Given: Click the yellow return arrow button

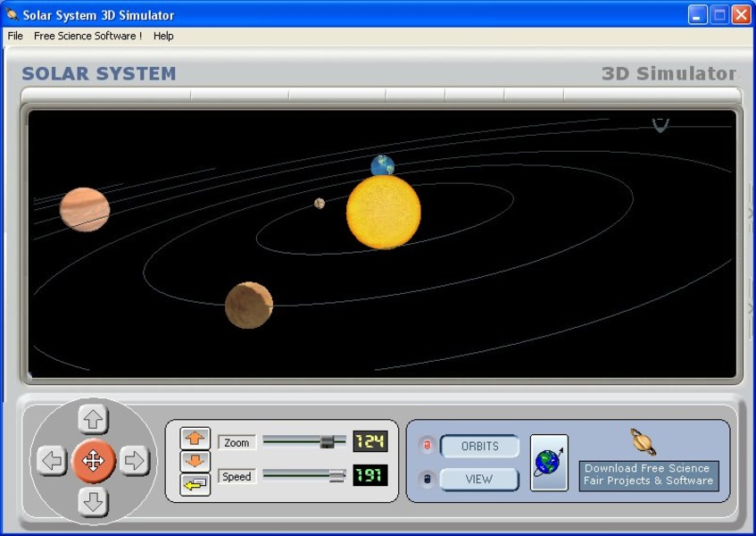Looking at the screenshot, I should coord(195,484).
